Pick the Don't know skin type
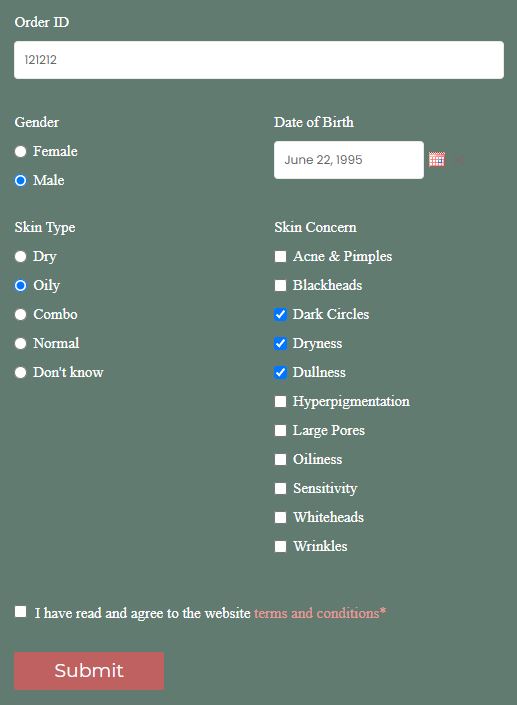This screenshot has width=517, height=705. 20,372
